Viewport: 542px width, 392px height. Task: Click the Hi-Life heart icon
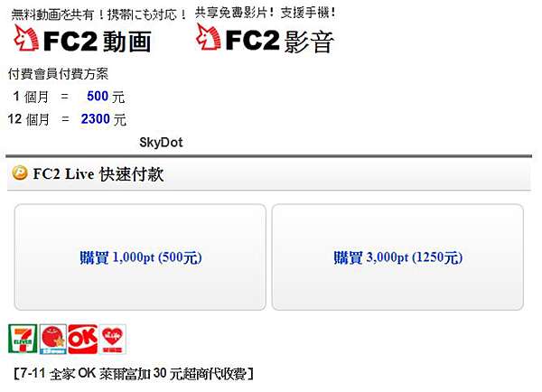[112, 340]
